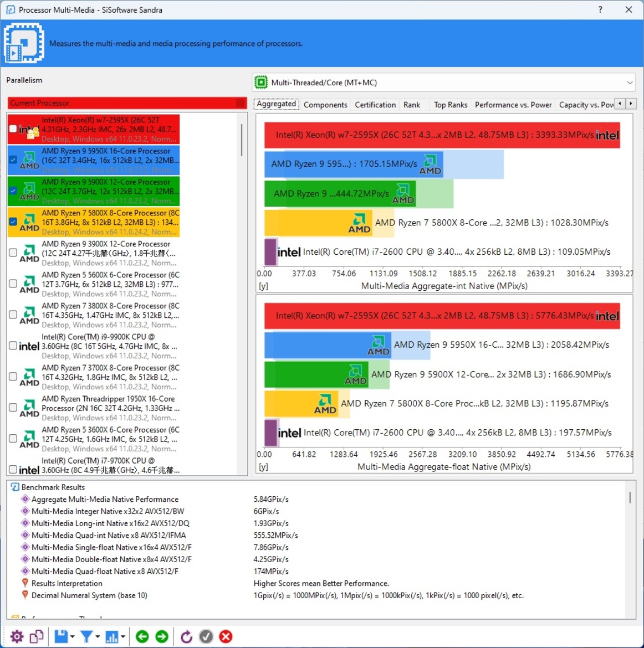Switch to the Aggregated tab
Viewport: 644px width, 648px height.
pyautogui.click(x=277, y=104)
